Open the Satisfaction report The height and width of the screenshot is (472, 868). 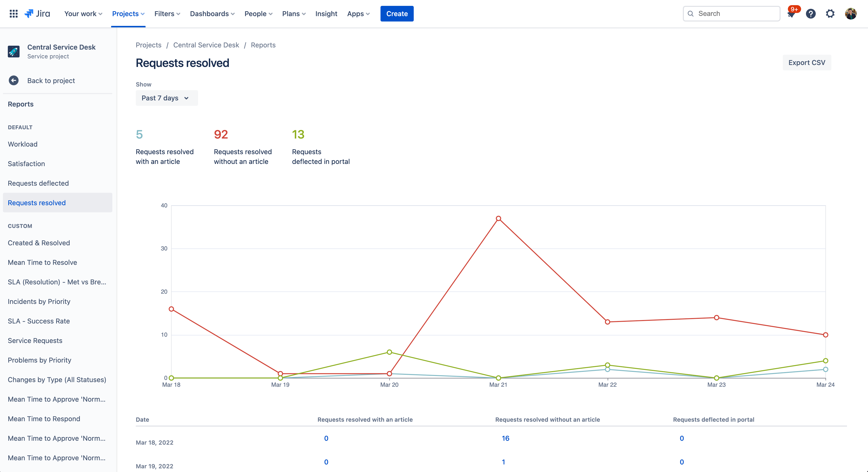coord(26,163)
